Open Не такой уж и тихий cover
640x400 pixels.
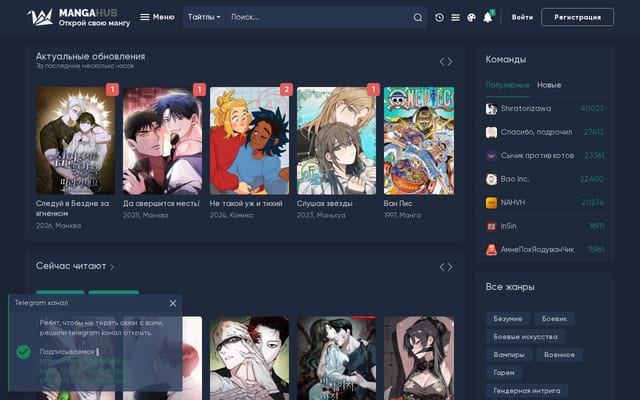click(x=249, y=140)
